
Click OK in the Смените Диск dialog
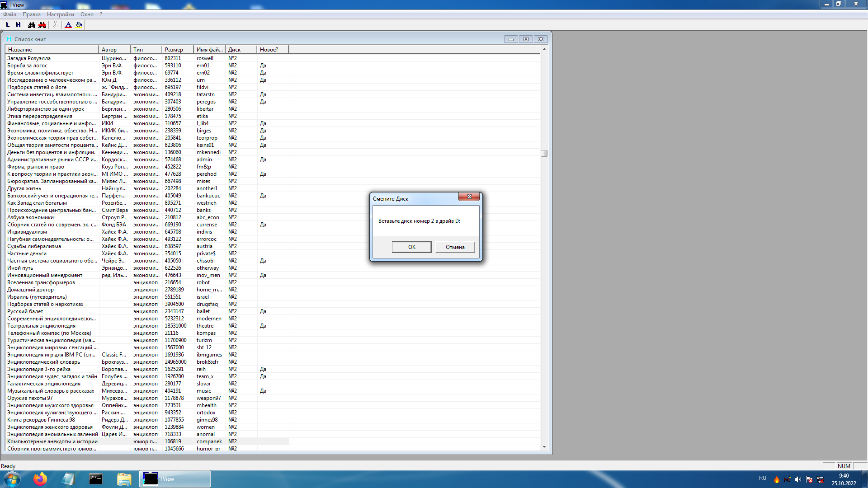tap(411, 247)
